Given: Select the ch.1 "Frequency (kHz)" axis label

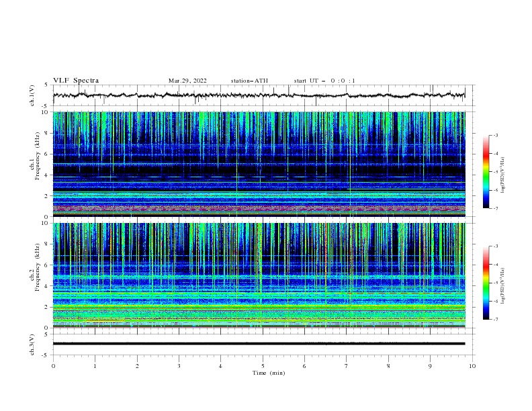Looking at the screenshot, I should click(x=37, y=156).
